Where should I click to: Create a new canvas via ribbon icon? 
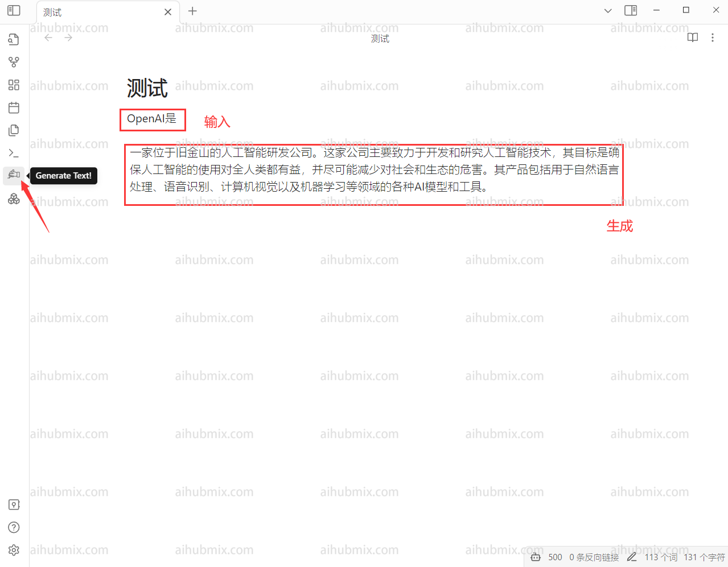14,85
